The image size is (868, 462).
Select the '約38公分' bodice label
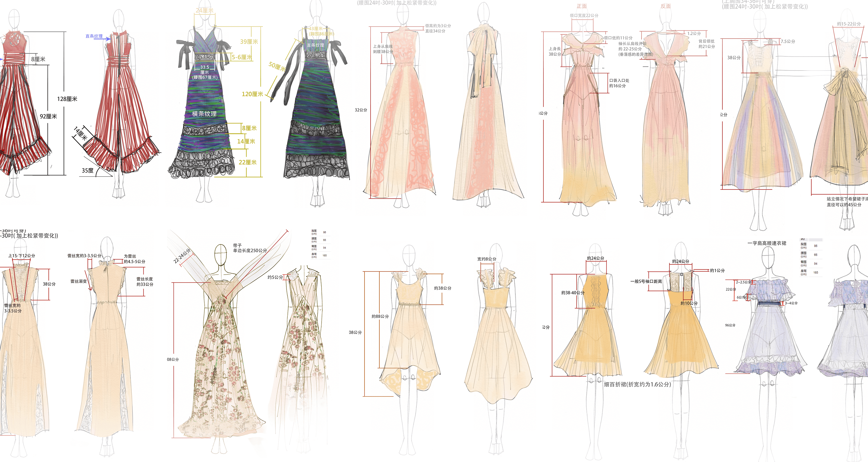tap(442, 288)
